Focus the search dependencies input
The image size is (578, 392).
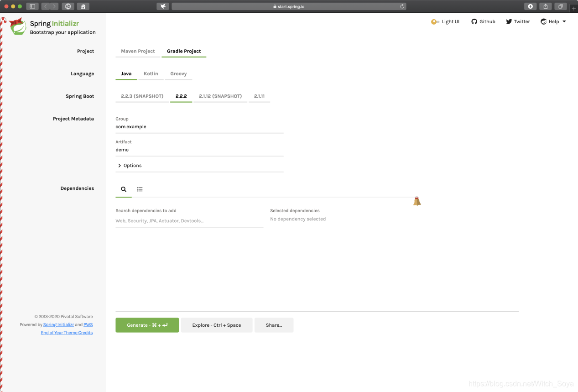coord(189,221)
